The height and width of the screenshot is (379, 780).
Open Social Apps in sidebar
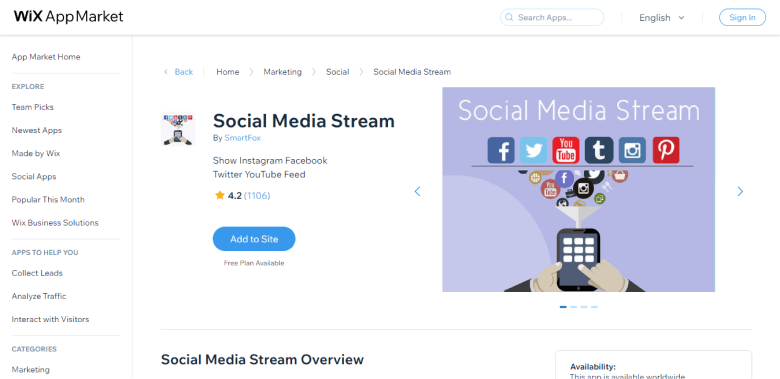point(34,177)
